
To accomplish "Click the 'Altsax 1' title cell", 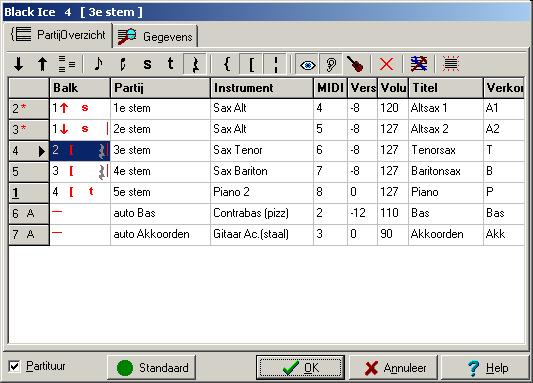I will 446,108.
